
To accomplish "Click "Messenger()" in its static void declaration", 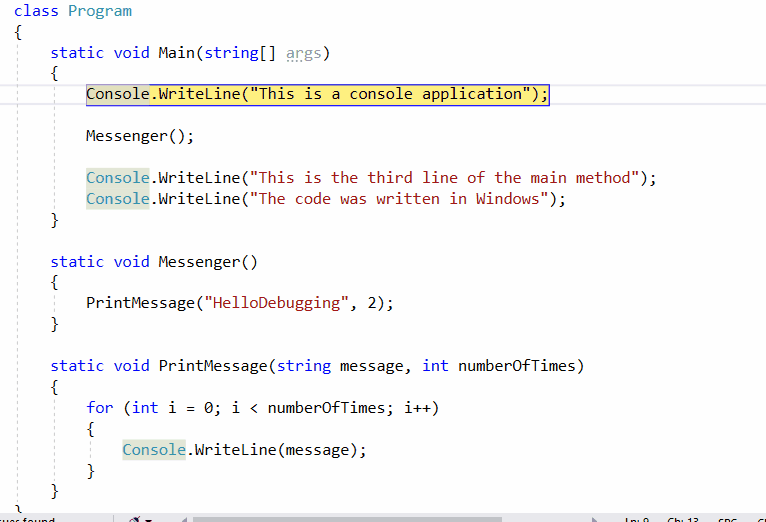I will pos(208,262).
